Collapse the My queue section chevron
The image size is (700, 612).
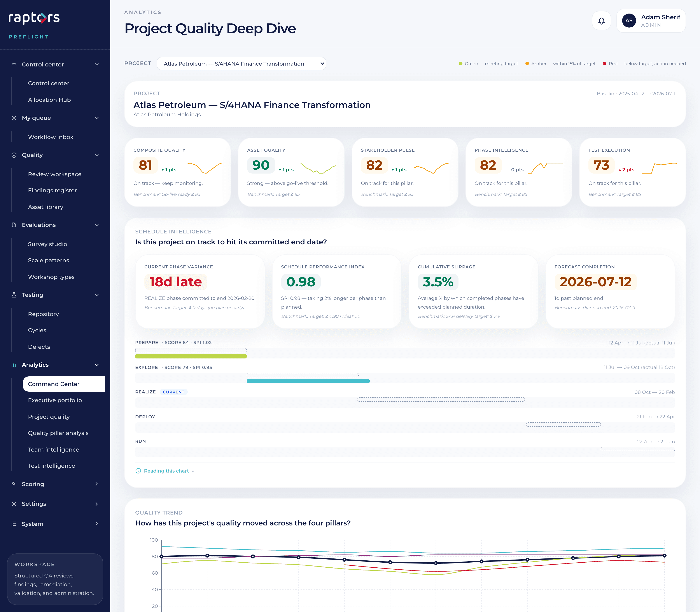click(x=97, y=118)
